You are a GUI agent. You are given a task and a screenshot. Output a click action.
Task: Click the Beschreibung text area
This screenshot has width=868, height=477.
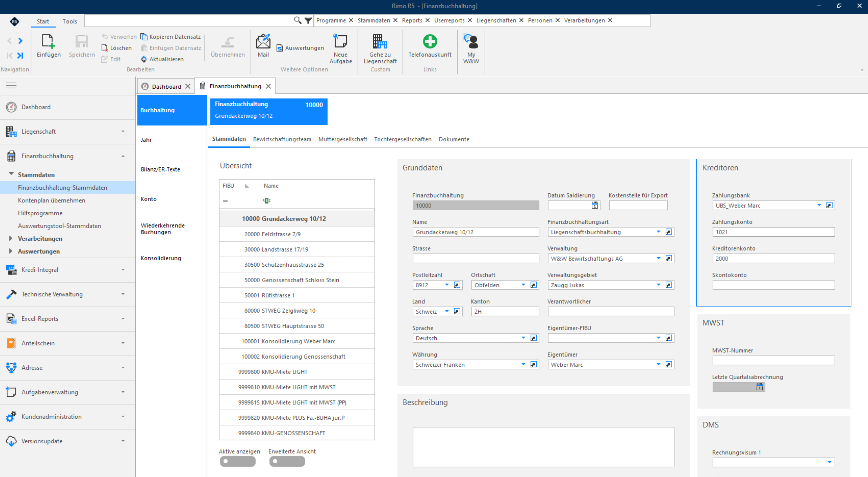[543, 447]
